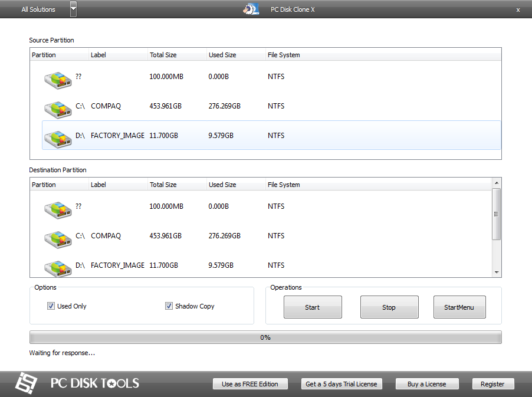Click the Register button
This screenshot has height=397, width=532.
pyautogui.click(x=492, y=383)
